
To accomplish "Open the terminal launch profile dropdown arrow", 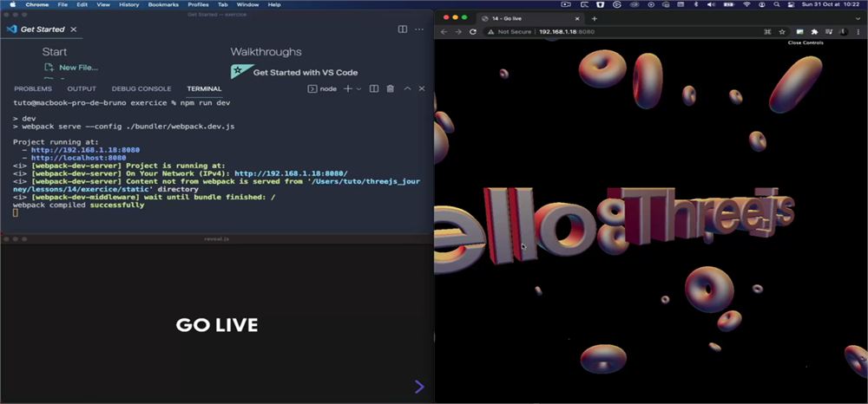I will point(358,89).
